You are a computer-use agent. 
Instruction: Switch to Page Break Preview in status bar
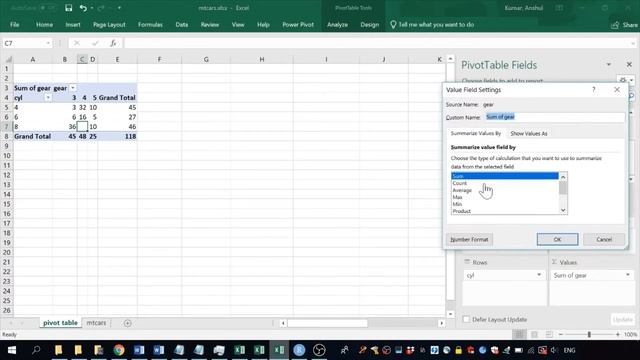tap(549, 334)
